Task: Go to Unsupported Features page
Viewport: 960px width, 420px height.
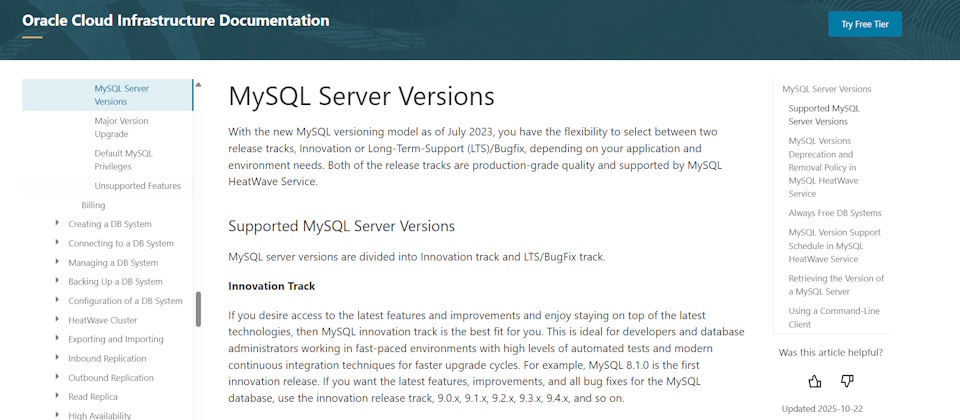Action: pos(137,186)
